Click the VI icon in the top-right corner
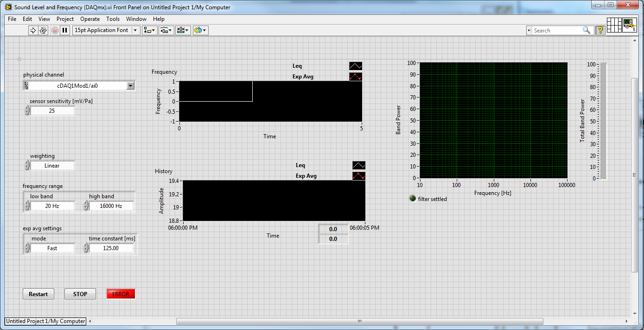This screenshot has height=330, width=644. coord(629,25)
